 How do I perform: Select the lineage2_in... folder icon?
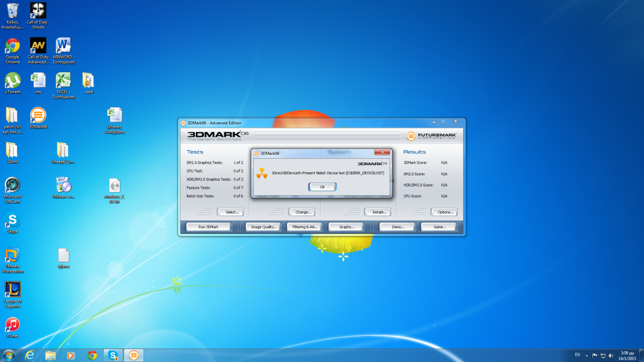point(63,153)
